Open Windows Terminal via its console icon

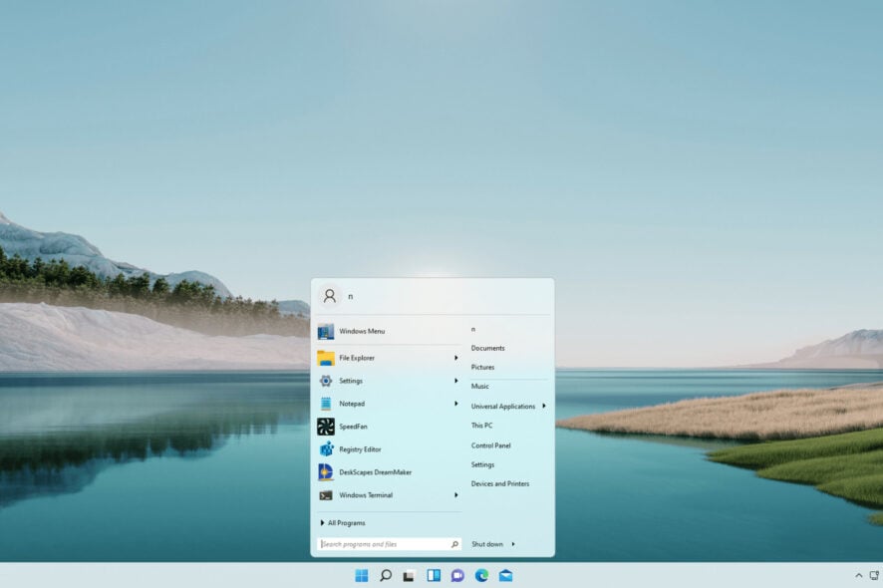(x=326, y=495)
